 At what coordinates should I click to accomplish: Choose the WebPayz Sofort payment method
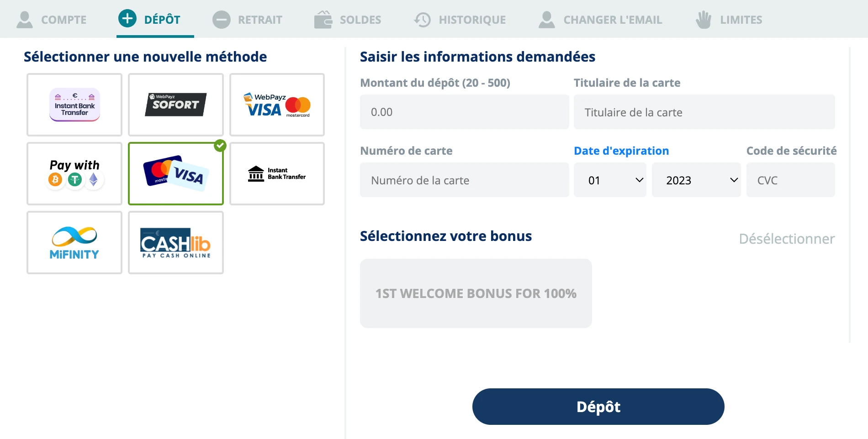pyautogui.click(x=176, y=105)
